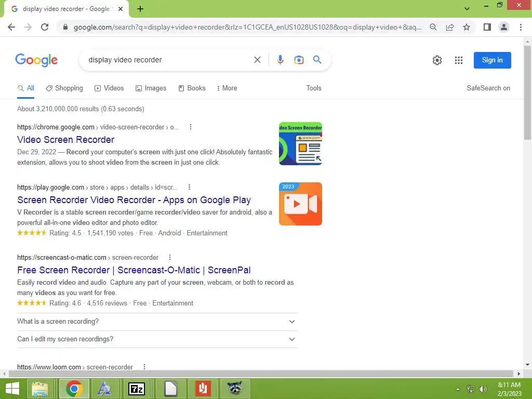Switch to the Shopping tab
The width and height of the screenshot is (532, 399).
[64, 88]
